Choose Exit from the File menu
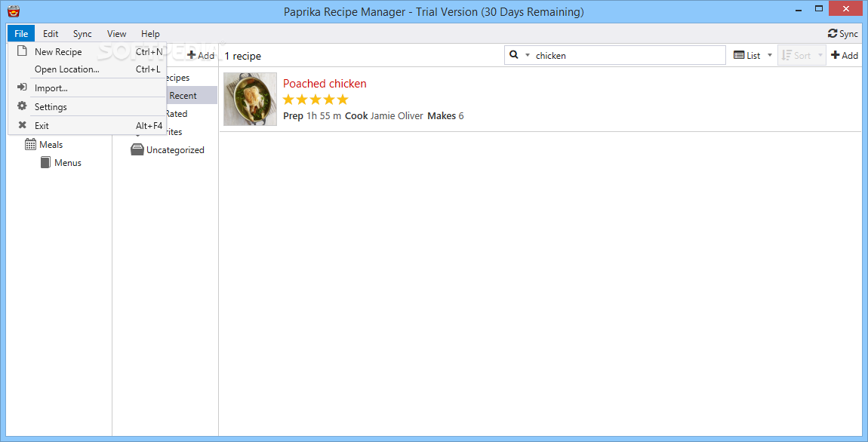The image size is (868, 442). (x=88, y=125)
